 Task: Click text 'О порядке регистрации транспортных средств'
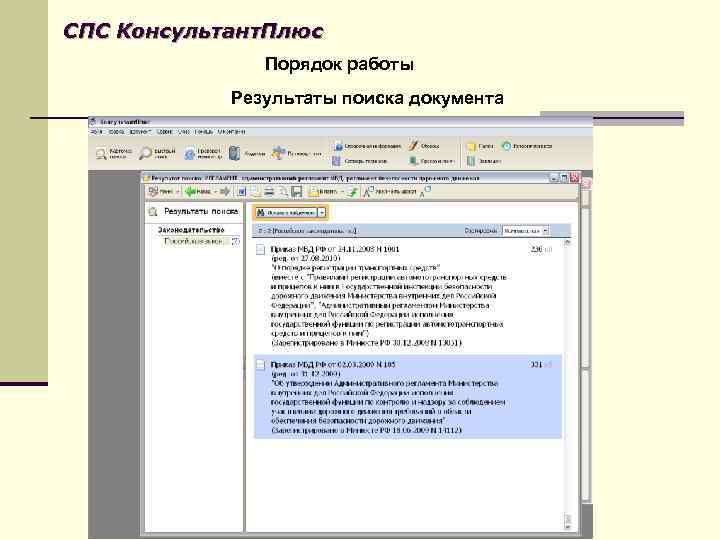coord(356,268)
